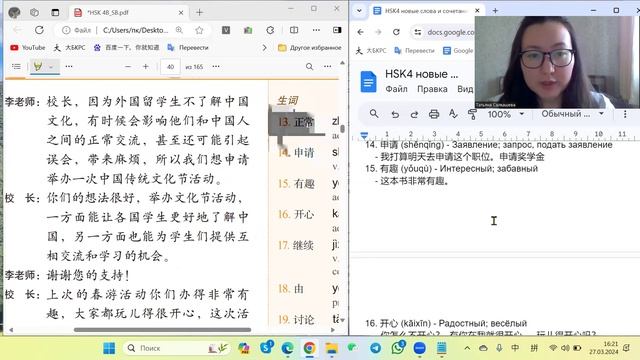The image size is (640, 360).
Task: Open 百度一下 bookmark in Edge
Action: tap(127, 48)
